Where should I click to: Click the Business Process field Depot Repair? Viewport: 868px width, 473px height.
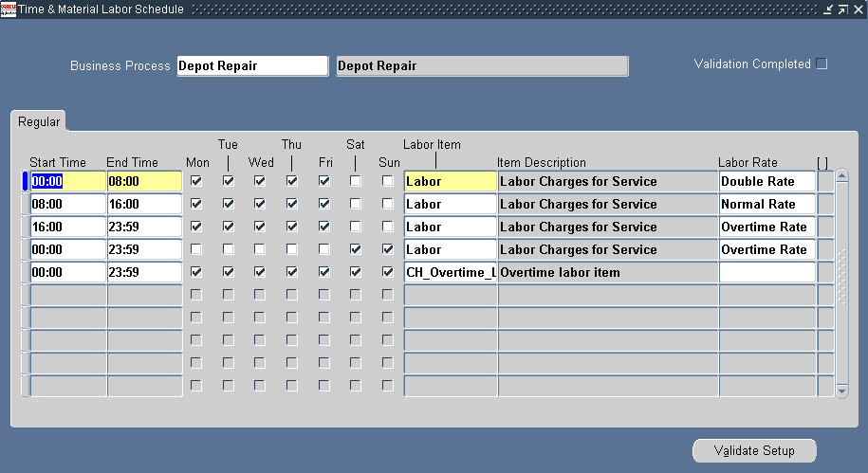pos(252,65)
